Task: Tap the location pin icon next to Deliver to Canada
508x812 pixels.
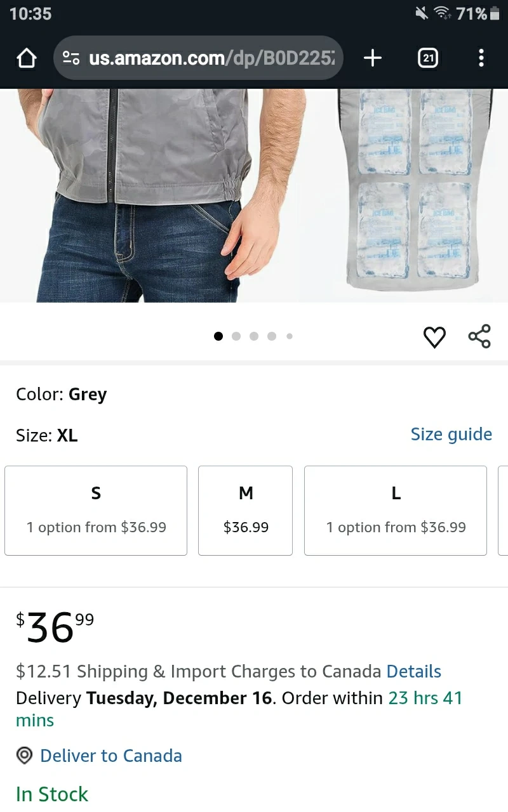Action: 24,756
